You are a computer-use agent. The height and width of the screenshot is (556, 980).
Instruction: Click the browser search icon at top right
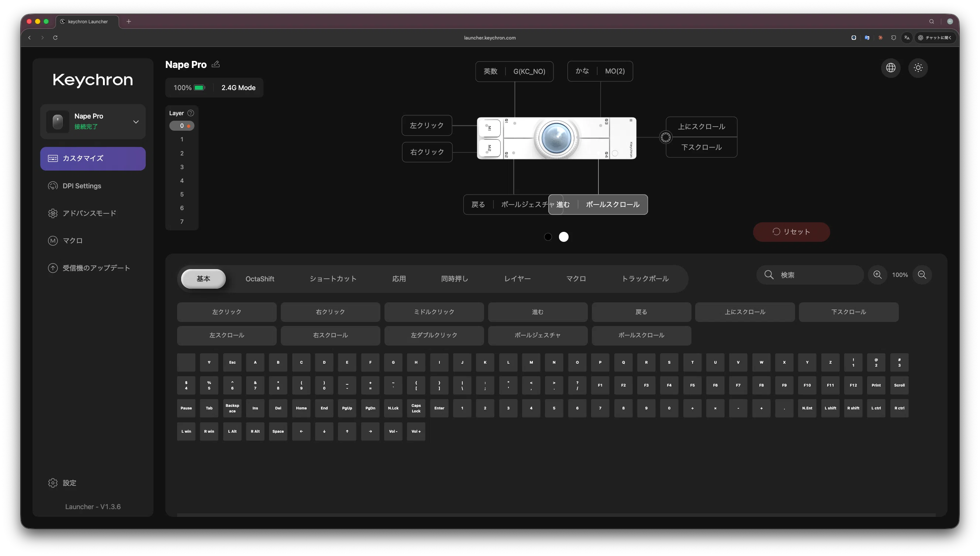[932, 21]
